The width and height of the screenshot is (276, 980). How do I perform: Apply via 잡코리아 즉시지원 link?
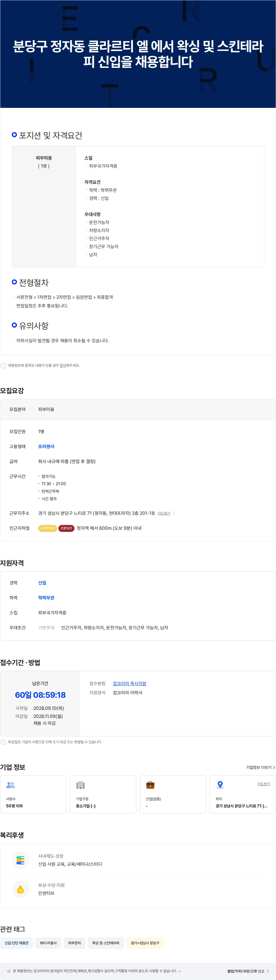coord(130,683)
